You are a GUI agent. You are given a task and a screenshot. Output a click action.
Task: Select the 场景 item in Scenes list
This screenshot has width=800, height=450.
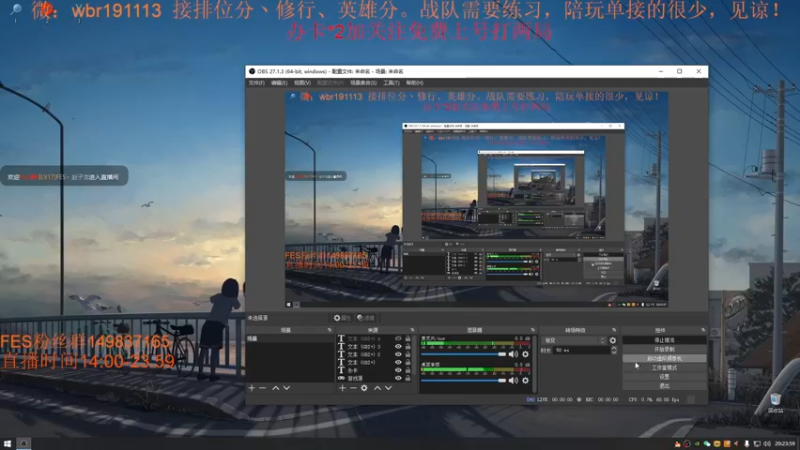pos(290,339)
